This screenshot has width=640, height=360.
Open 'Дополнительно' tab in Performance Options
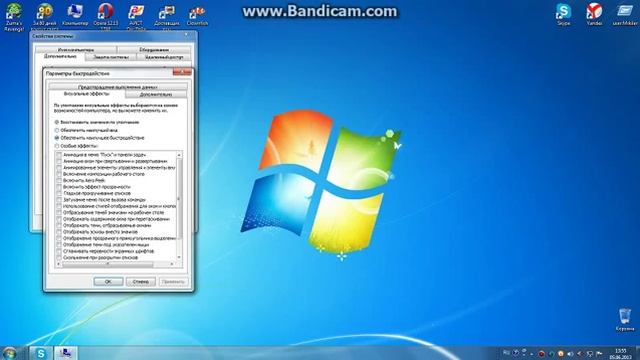pos(156,94)
